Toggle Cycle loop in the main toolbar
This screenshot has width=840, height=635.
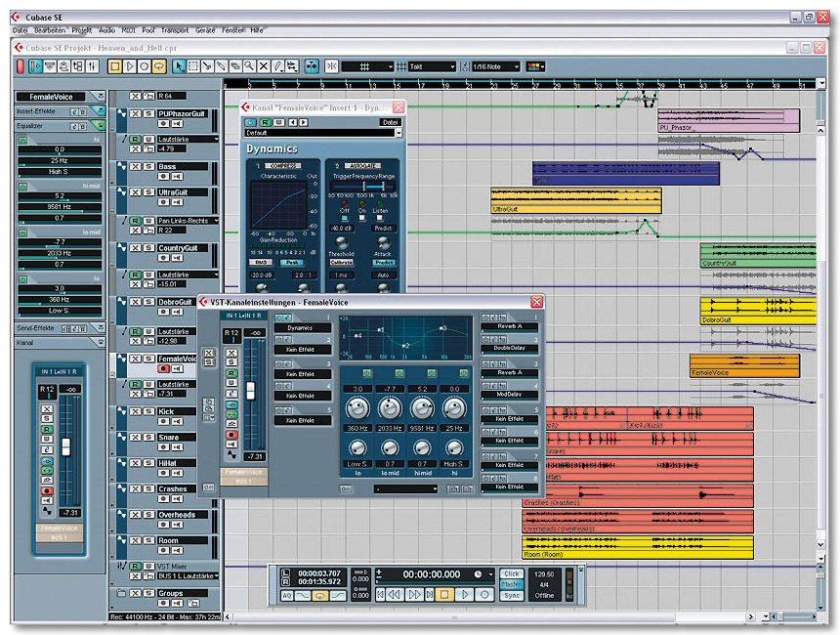tap(158, 66)
